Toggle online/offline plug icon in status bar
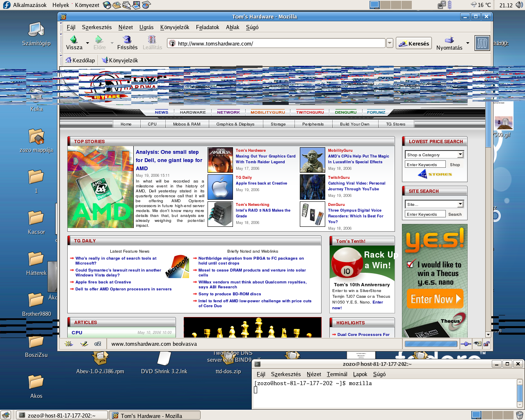 click(466, 344)
